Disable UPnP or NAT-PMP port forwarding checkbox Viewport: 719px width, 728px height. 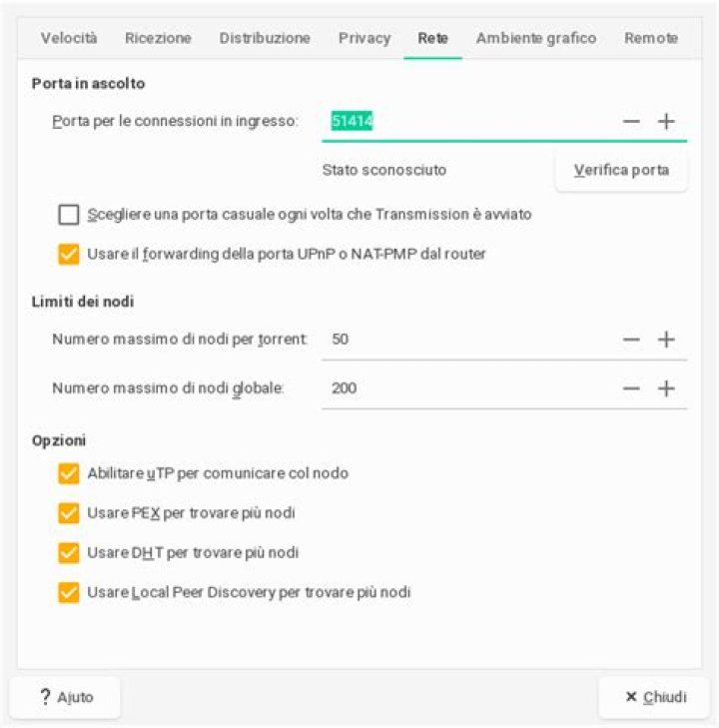pyautogui.click(x=69, y=254)
